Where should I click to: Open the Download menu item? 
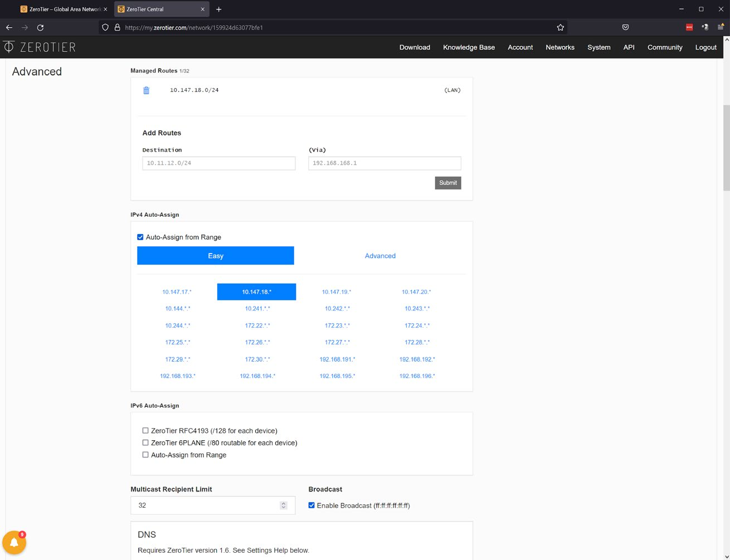(x=415, y=47)
